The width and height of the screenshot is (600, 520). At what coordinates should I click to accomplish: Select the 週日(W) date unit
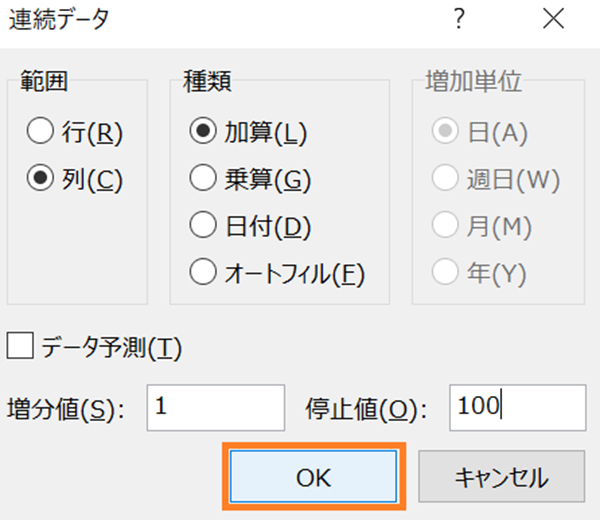tap(444, 180)
